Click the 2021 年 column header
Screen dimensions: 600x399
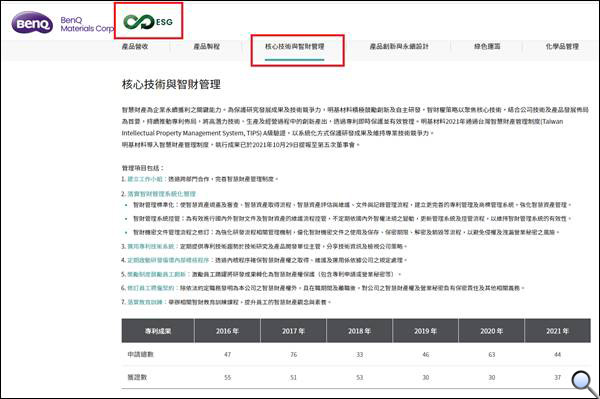click(x=558, y=331)
